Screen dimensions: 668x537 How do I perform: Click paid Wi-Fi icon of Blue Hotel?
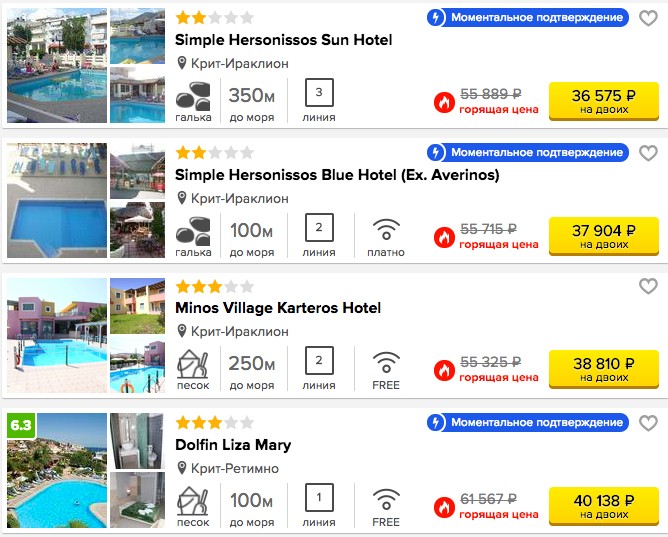(386, 230)
